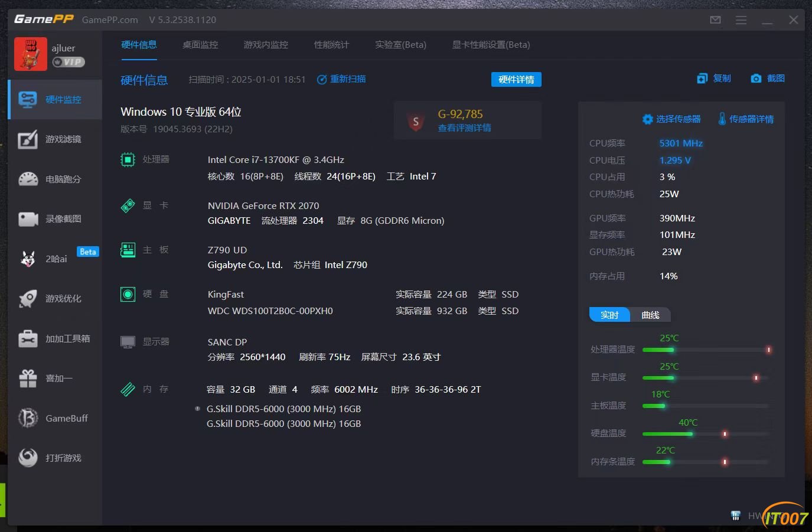812x532 pixels.
Task: Open the 2哈ai husky icon
Action: [x=28, y=259]
